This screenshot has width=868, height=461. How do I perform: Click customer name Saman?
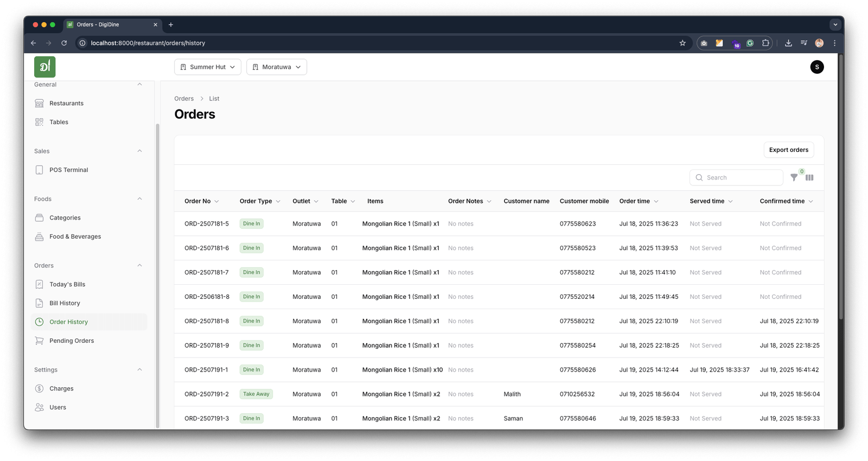[x=513, y=419]
